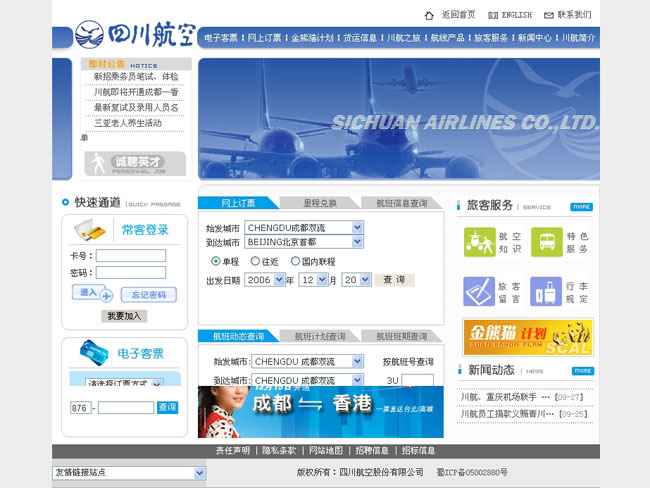Click the 我要加入 join button

(125, 316)
